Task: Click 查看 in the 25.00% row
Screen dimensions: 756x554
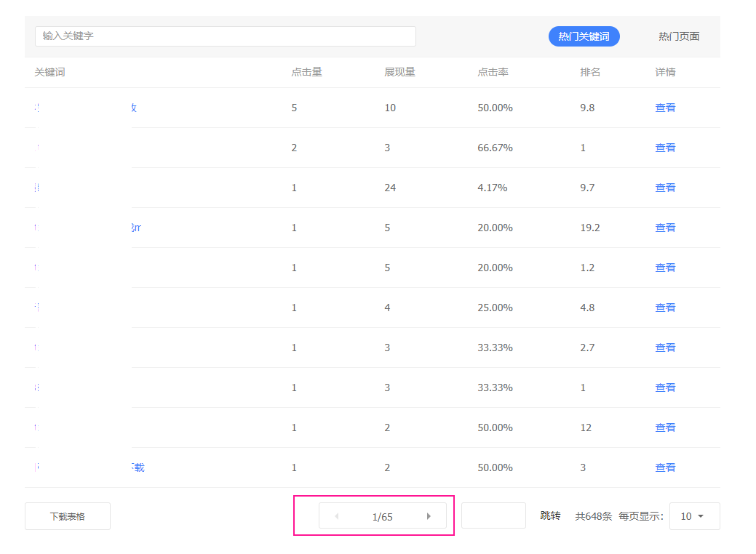Action: (x=665, y=308)
